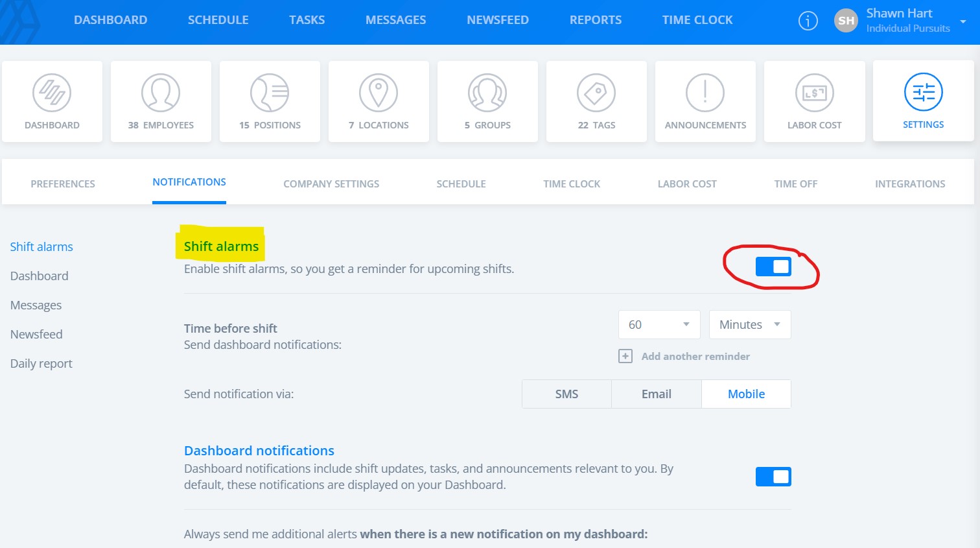
Task: Switch to the Schedule settings tab
Action: pos(461,184)
